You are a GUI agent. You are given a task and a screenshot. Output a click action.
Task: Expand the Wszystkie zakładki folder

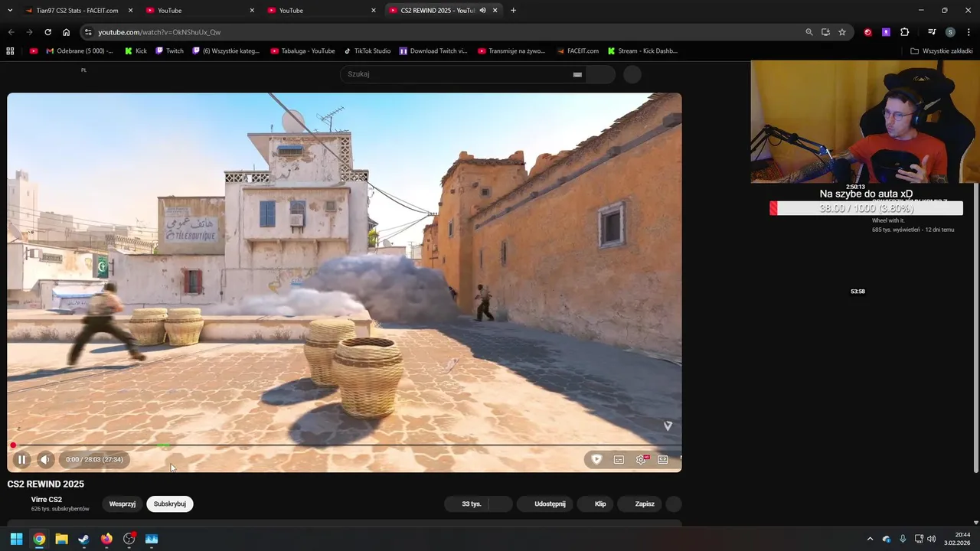[x=941, y=51]
